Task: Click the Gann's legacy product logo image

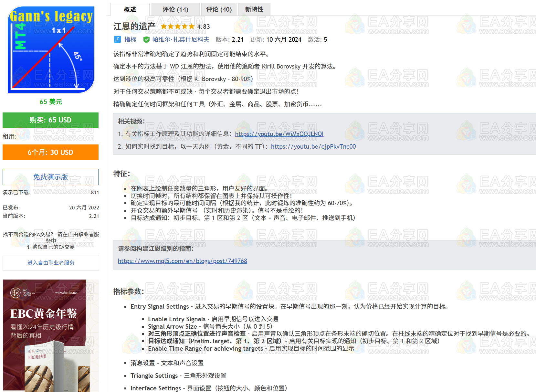Action: 51,49
